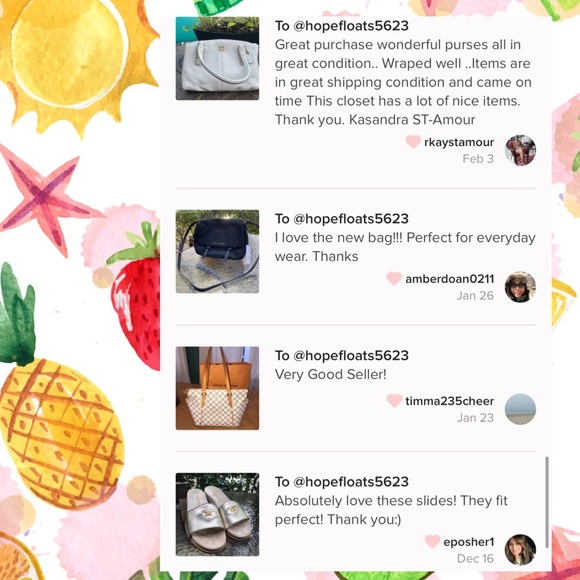Screen dimensions: 580x580
Task: Open rkaystamour's profile avatar
Action: pos(520,150)
